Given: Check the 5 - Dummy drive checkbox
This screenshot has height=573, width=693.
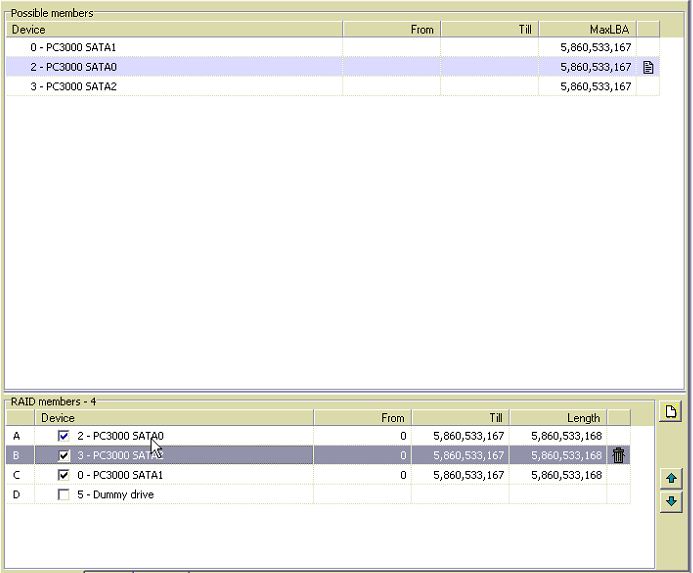Looking at the screenshot, I should pyautogui.click(x=64, y=494).
